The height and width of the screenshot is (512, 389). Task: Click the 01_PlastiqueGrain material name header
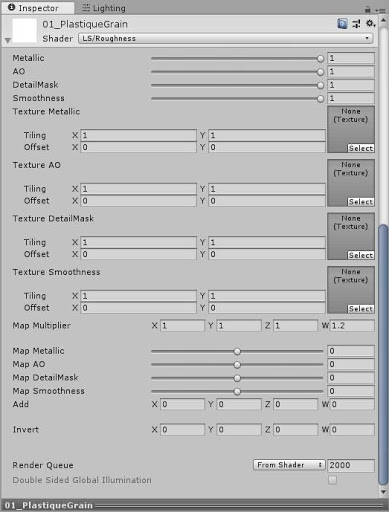(x=85, y=24)
